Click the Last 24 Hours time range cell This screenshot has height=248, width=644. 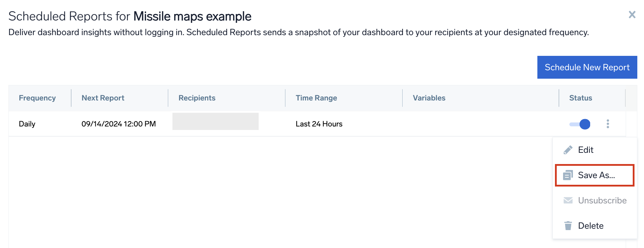[319, 124]
